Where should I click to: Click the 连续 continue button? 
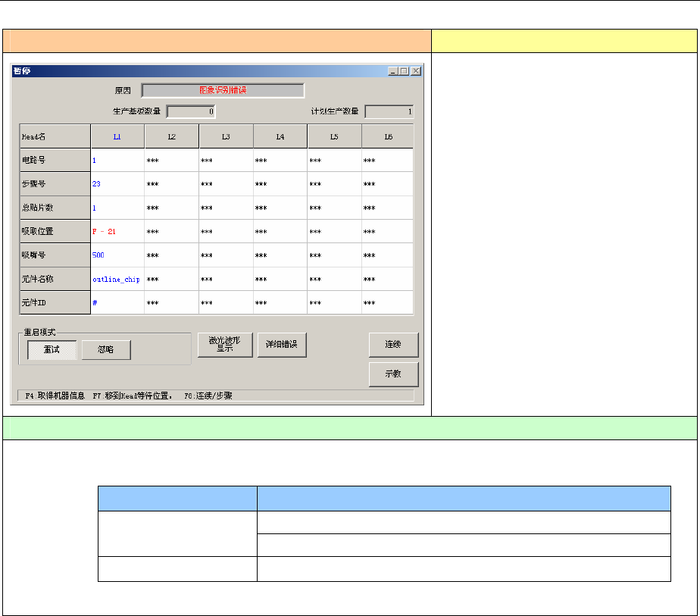click(393, 345)
